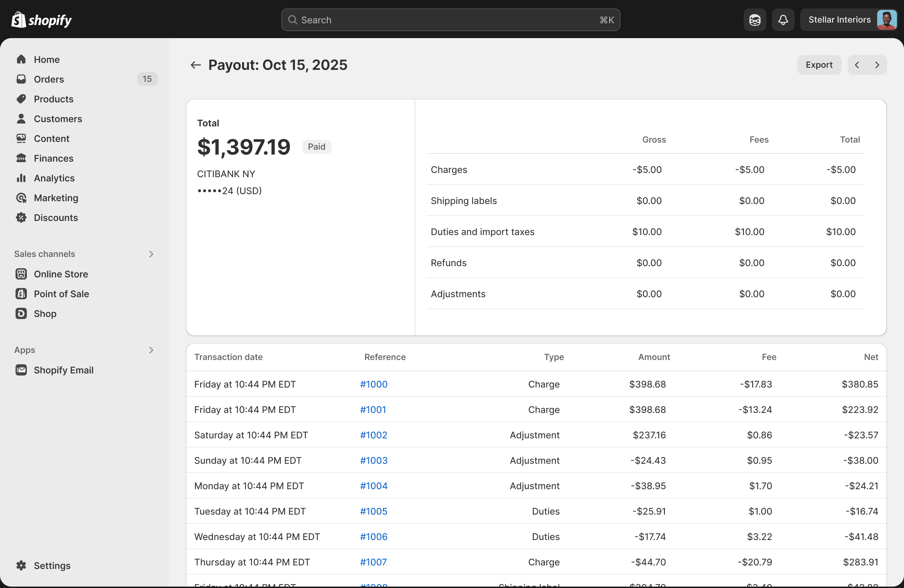
Task: Click the Export button
Action: pos(819,65)
